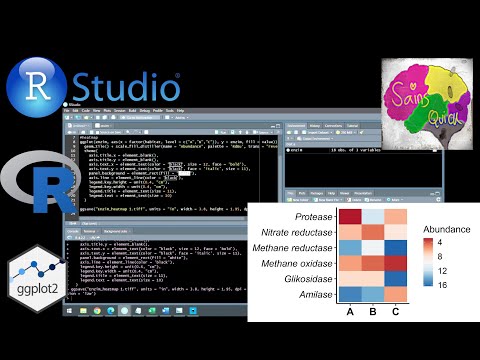Open the Import Dataset dropdown
Image resolution: width=480 pixels, height=360 pixels.
click(x=317, y=132)
